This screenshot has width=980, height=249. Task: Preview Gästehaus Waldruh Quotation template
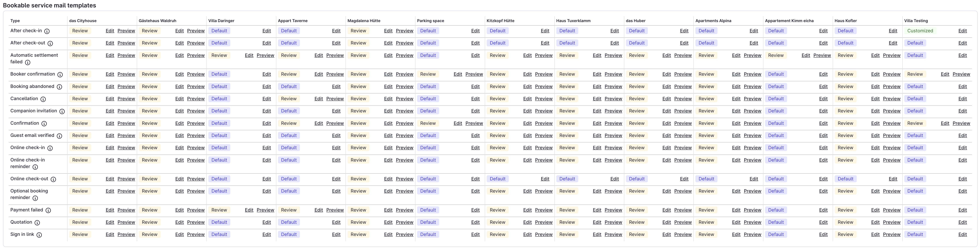pos(196,222)
